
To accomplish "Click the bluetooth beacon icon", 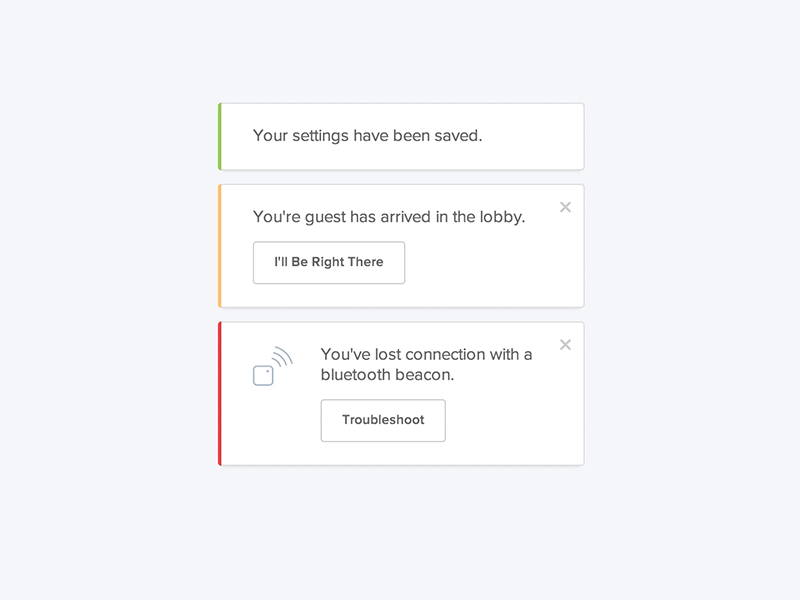I will [x=272, y=367].
